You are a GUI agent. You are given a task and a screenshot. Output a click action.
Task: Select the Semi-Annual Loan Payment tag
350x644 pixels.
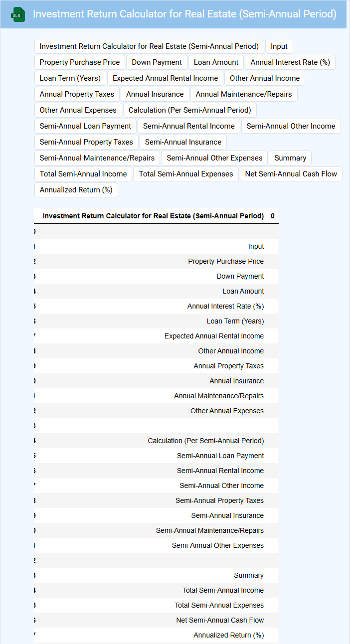85,126
